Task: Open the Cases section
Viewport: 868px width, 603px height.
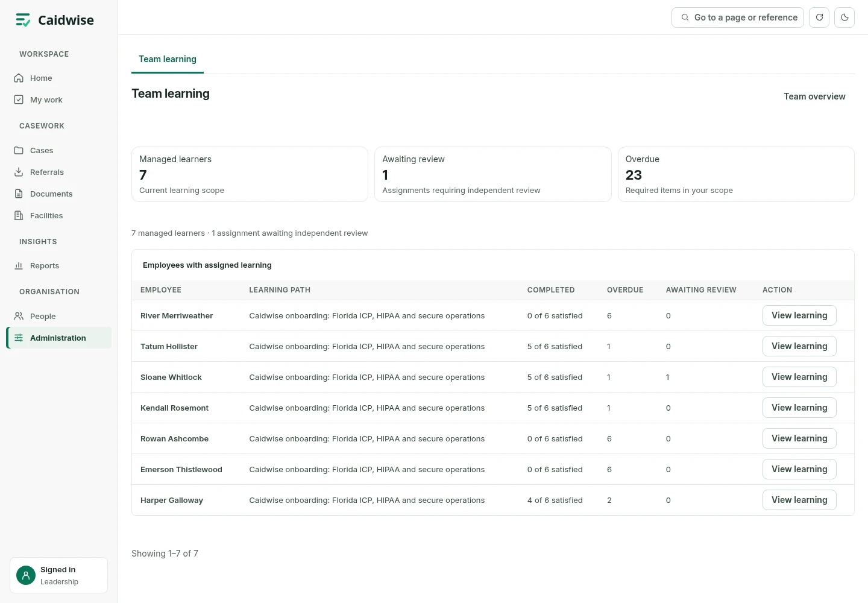Action: [x=59, y=150]
